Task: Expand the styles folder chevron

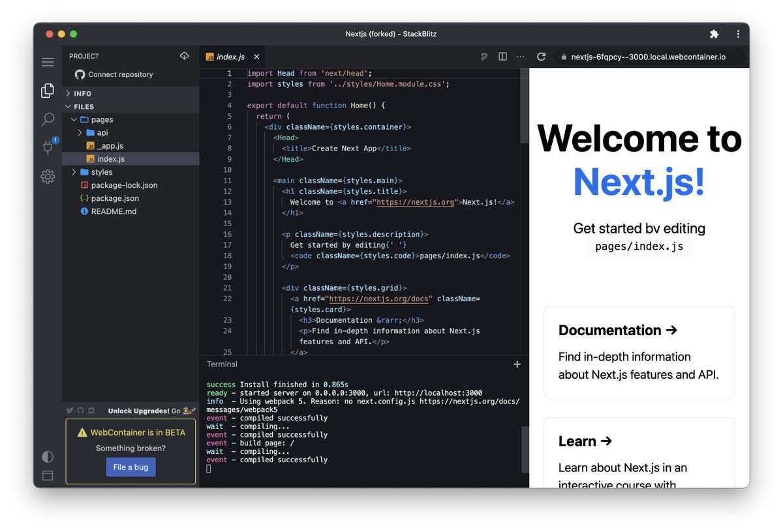Action: 74,172
